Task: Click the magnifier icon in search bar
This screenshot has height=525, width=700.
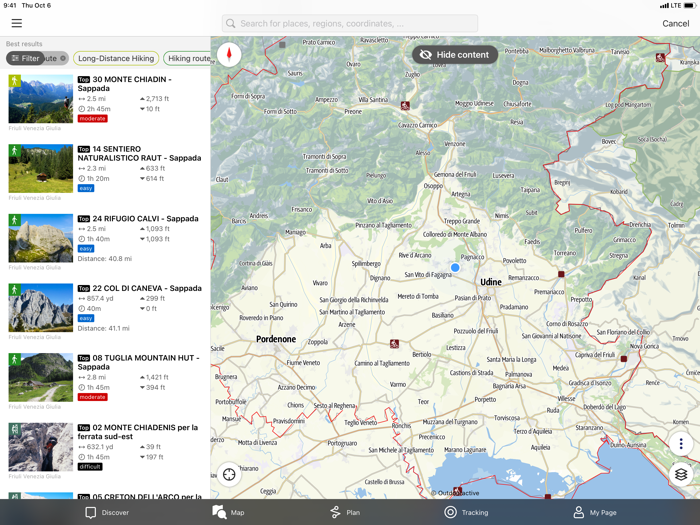Action: [231, 23]
